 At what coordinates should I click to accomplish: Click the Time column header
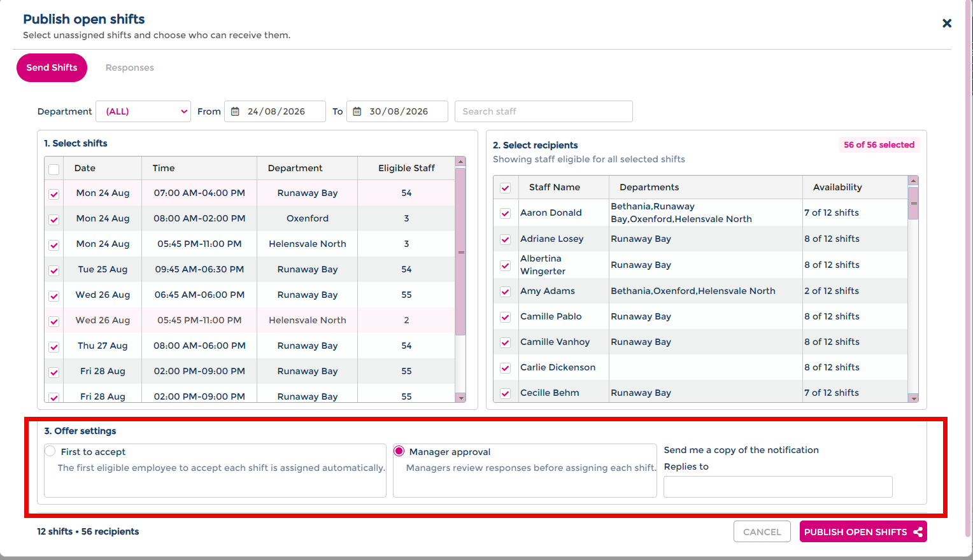[164, 168]
